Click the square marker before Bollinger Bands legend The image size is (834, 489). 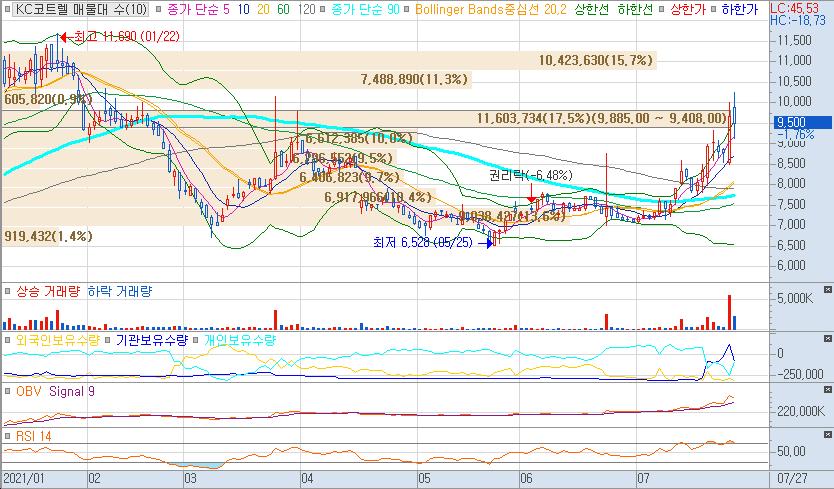pos(407,9)
